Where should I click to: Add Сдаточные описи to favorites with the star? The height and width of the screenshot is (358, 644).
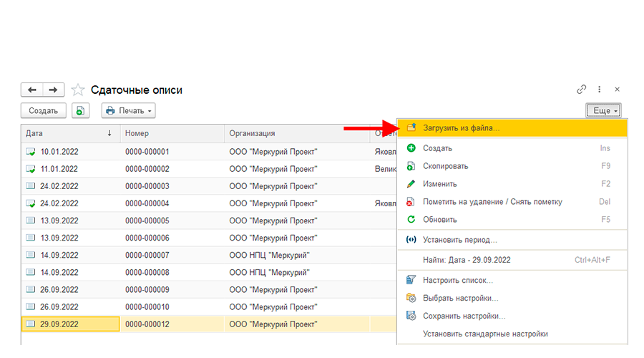[x=77, y=89]
